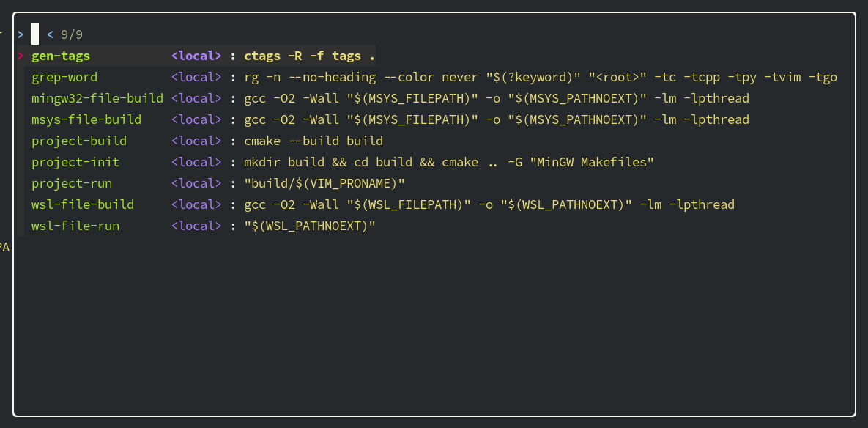Click the partially visible PA text at screen edge

click(x=5, y=247)
